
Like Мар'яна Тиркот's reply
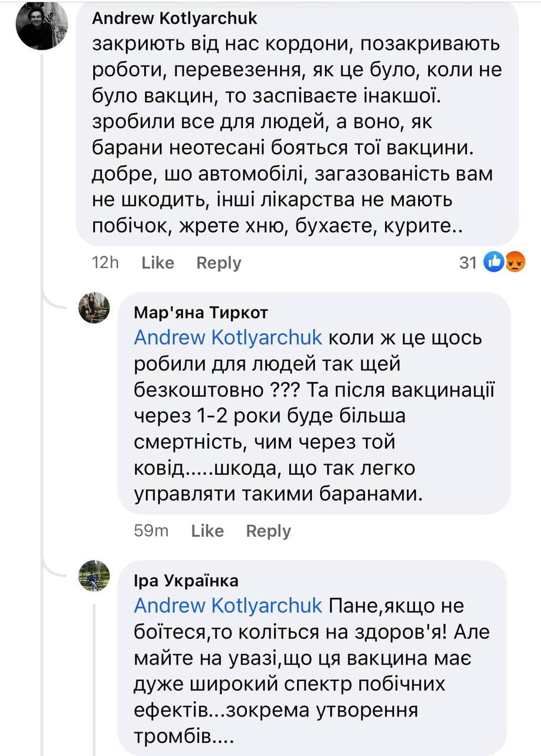207,531
